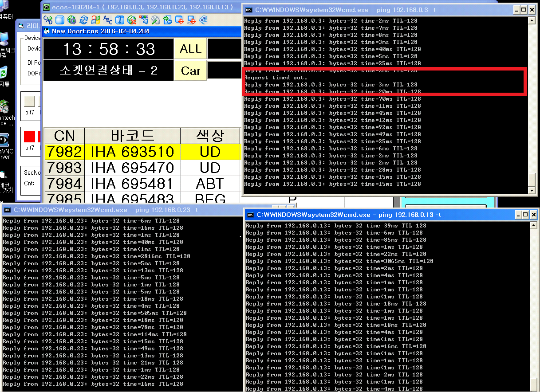540x392 pixels.
Task: Select the highlighted cell 7982
Action: (x=64, y=152)
